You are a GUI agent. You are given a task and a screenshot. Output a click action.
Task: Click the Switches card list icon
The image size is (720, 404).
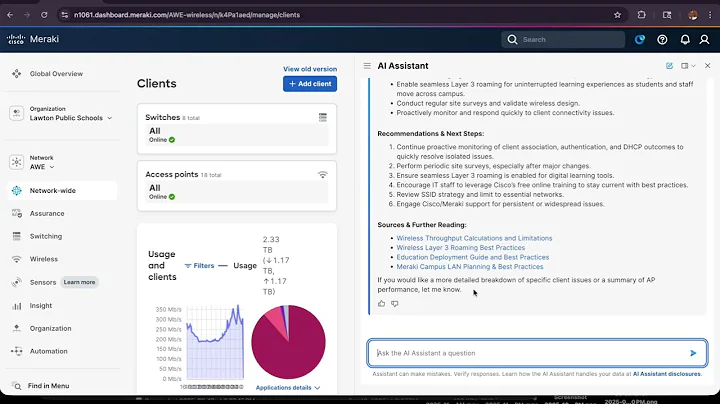tap(323, 118)
